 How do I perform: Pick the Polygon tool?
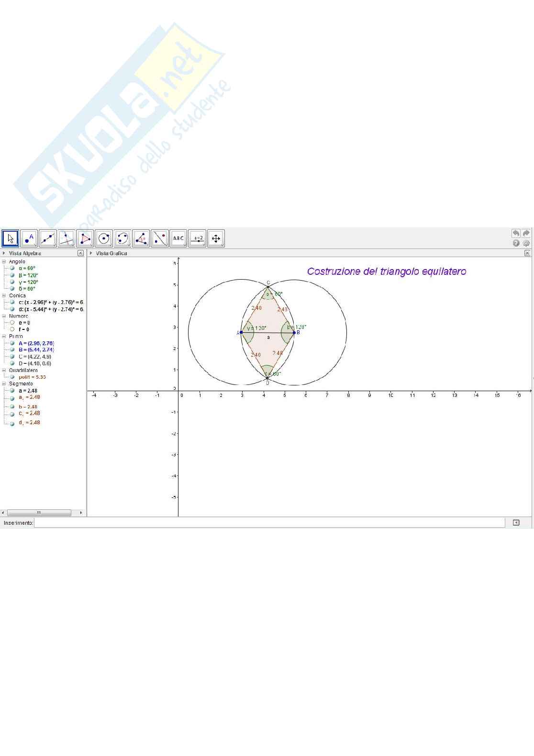85,238
